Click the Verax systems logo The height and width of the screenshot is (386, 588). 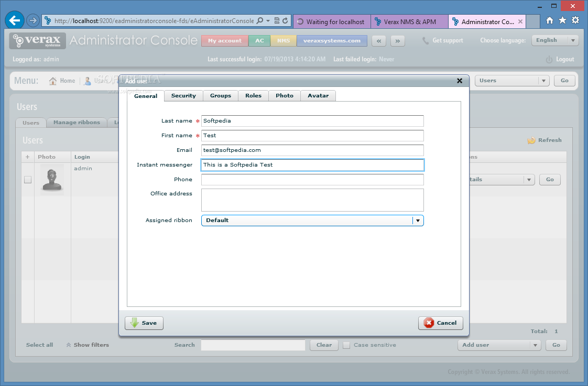[x=38, y=40]
